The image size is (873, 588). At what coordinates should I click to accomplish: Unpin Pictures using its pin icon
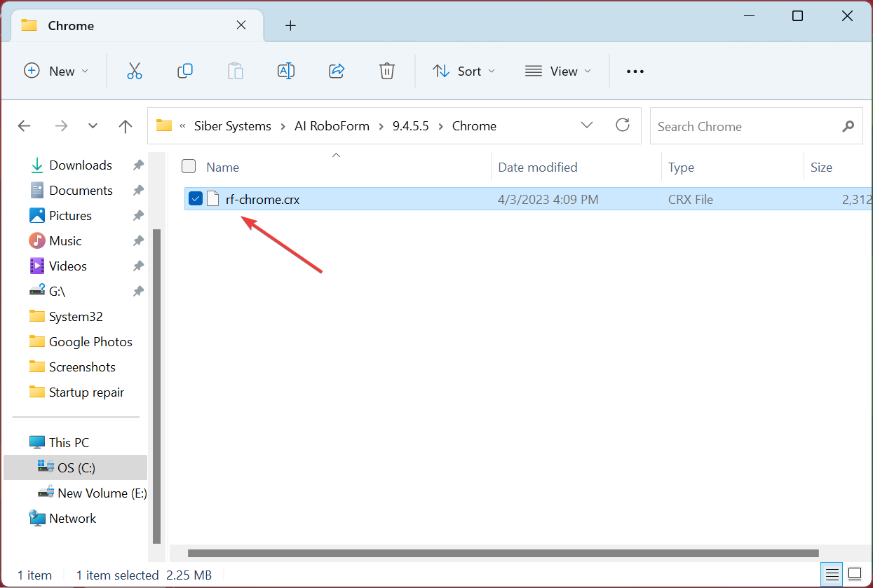tap(138, 216)
